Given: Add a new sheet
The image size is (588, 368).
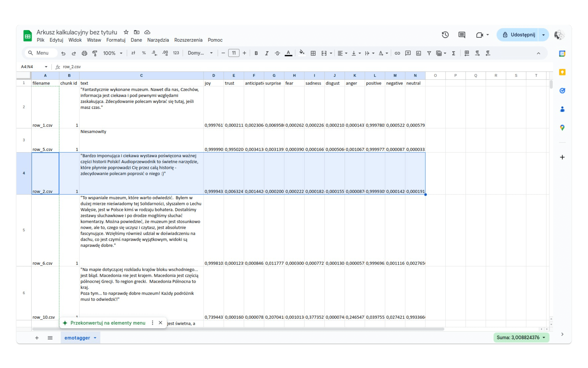Looking at the screenshot, I should pyautogui.click(x=37, y=338).
